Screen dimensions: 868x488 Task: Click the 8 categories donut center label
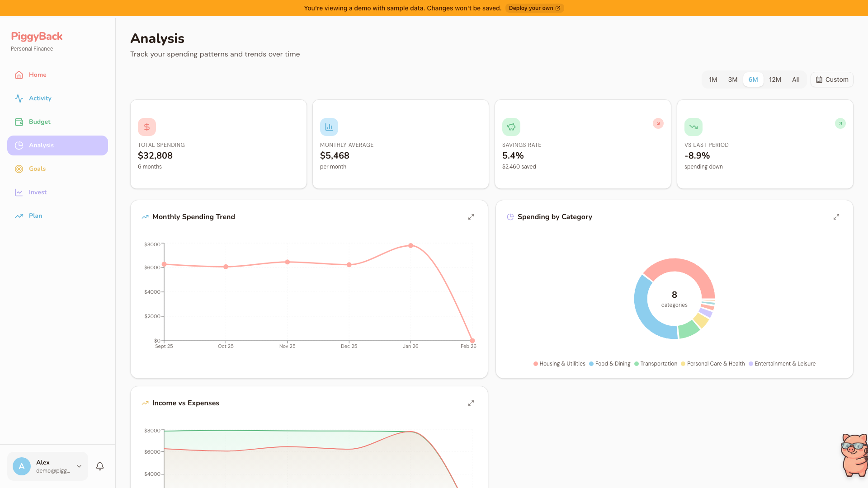(x=674, y=299)
